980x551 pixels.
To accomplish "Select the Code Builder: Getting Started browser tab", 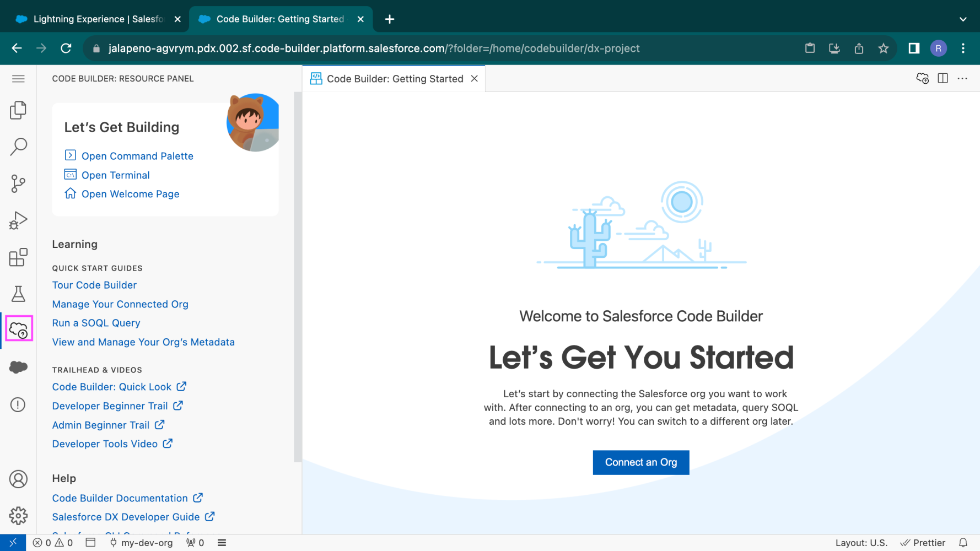I will point(280,19).
